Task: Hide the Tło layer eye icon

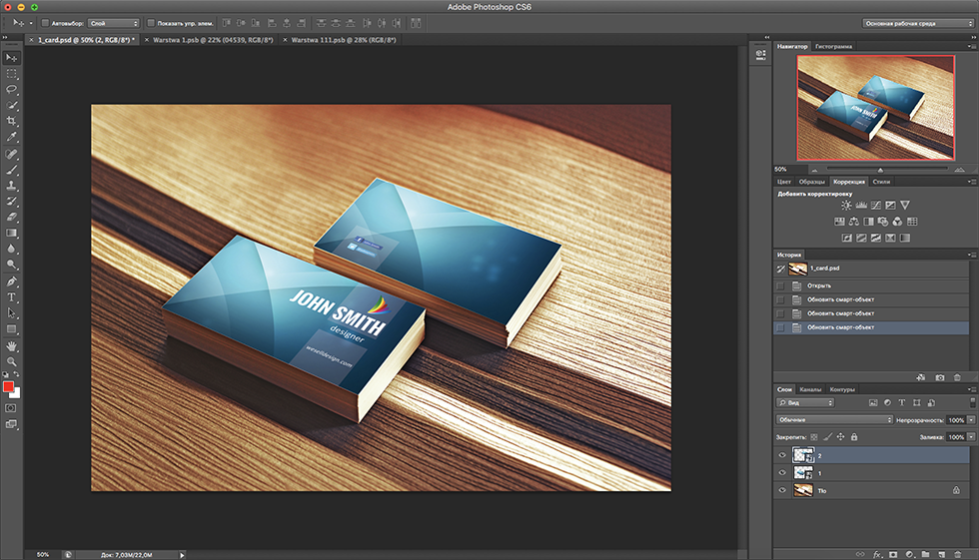Action: click(782, 490)
